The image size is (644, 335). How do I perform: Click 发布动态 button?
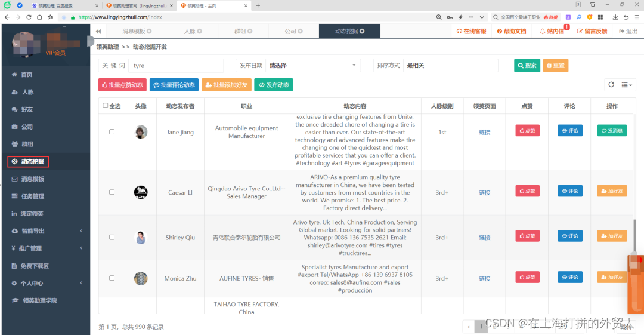[274, 85]
